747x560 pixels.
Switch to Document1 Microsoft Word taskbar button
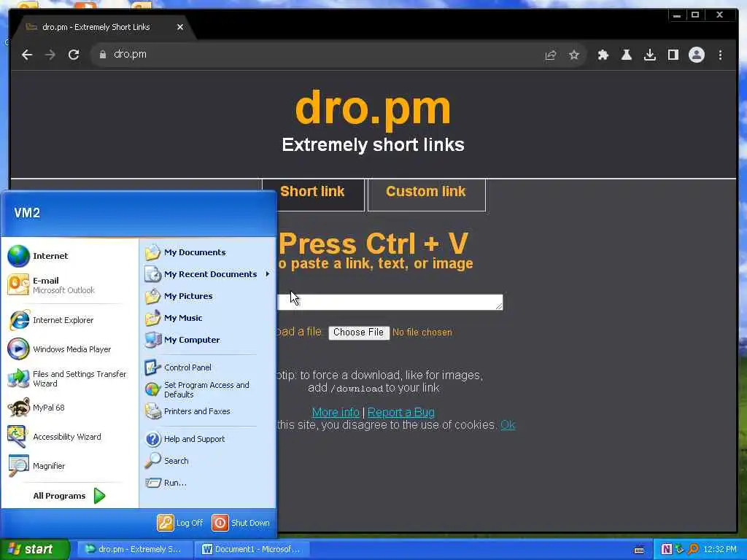coord(253,549)
